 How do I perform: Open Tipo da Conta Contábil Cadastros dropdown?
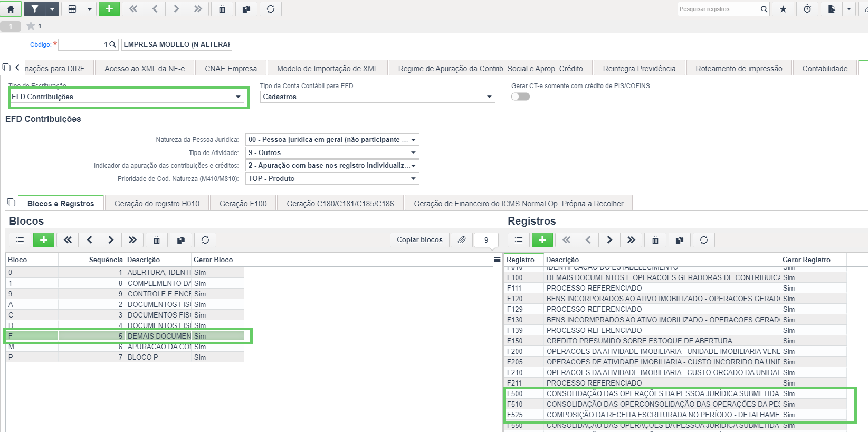378,97
